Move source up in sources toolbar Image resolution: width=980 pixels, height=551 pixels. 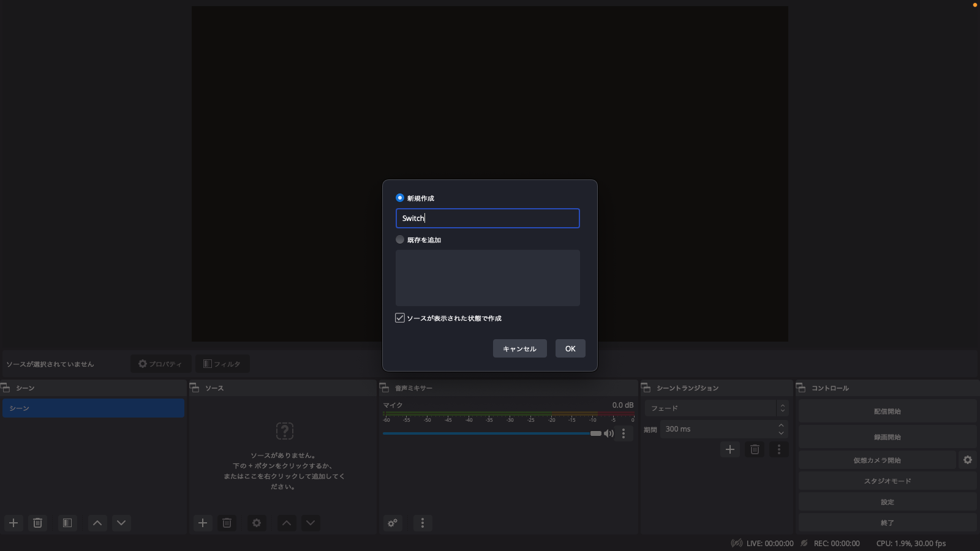[287, 523]
